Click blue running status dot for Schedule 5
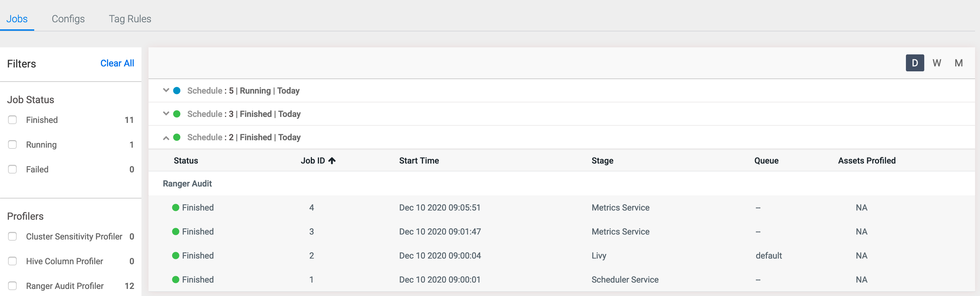The height and width of the screenshot is (296, 980). click(x=177, y=91)
